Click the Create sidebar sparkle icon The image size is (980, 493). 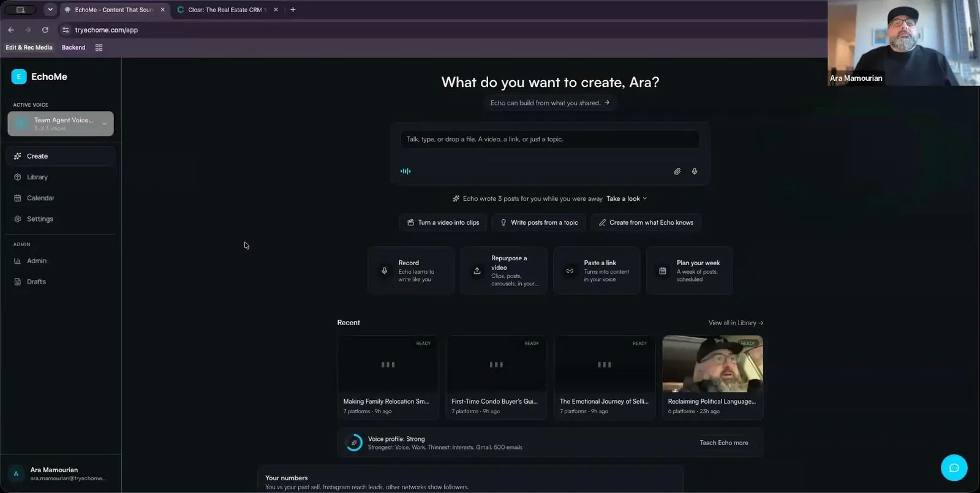coord(18,156)
